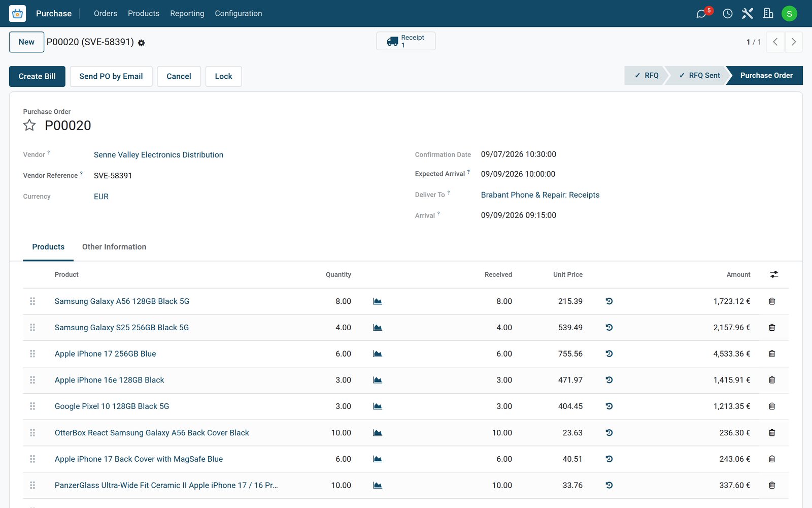Show forecast chart for Apple iPhone 17 256GB
This screenshot has width=812, height=508.
click(x=378, y=354)
